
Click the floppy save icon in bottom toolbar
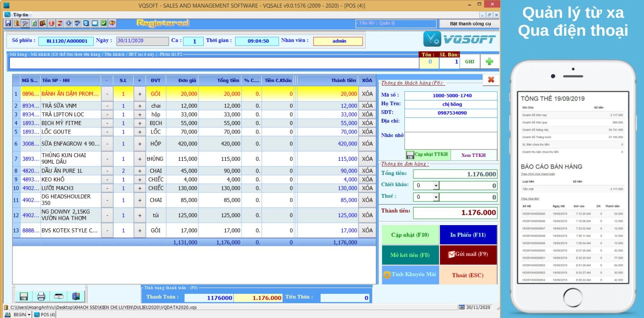pos(24,297)
